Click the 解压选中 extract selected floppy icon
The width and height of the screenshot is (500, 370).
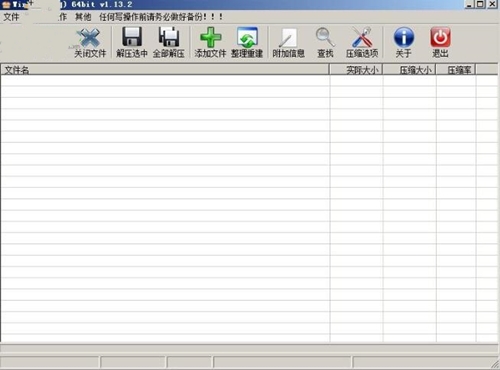(132, 37)
